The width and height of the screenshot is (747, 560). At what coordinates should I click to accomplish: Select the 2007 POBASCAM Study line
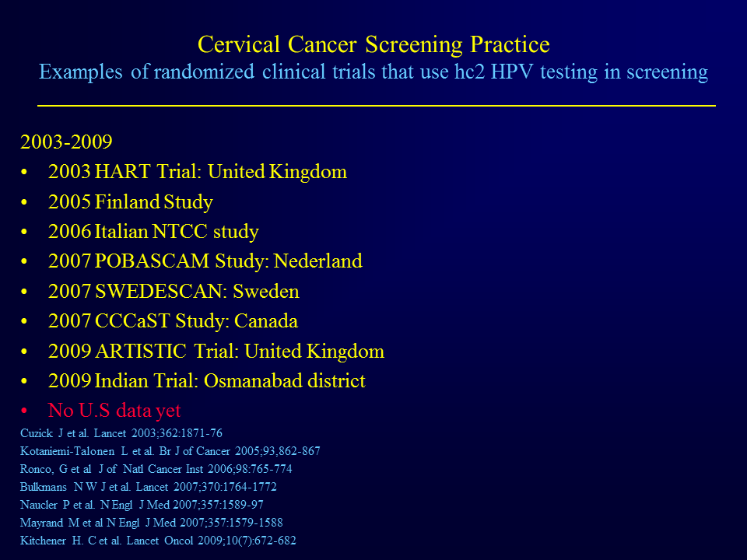[x=205, y=261]
